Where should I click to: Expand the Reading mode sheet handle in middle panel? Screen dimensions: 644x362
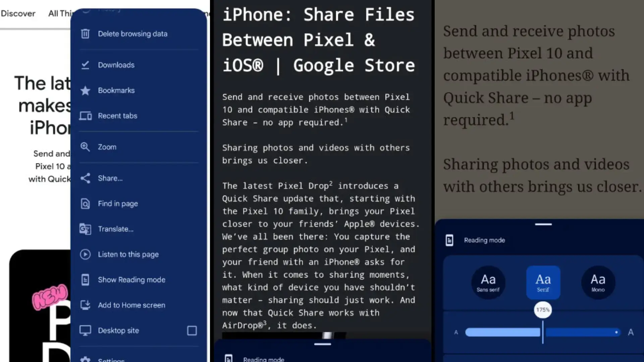pyautogui.click(x=322, y=344)
